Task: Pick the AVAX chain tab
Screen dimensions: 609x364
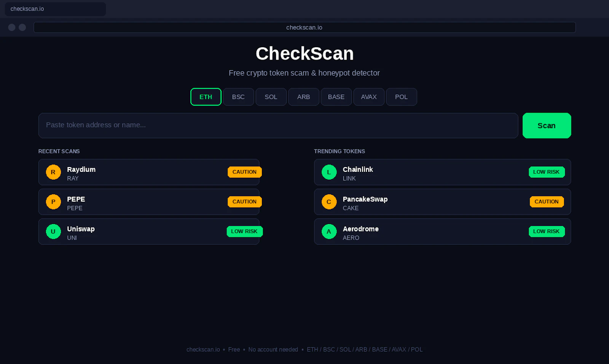Action: tap(369, 97)
